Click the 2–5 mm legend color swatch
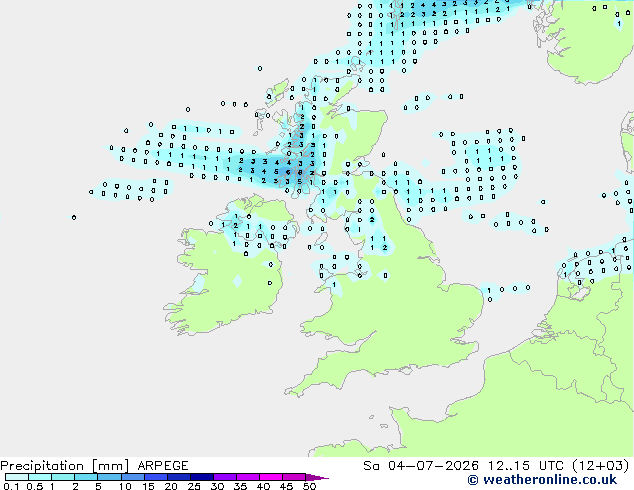Screen dimensions: 634x490 tap(86, 477)
